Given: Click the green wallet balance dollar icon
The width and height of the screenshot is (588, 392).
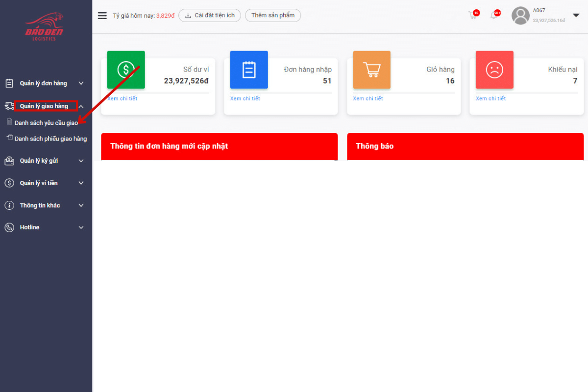Looking at the screenshot, I should pyautogui.click(x=126, y=70).
